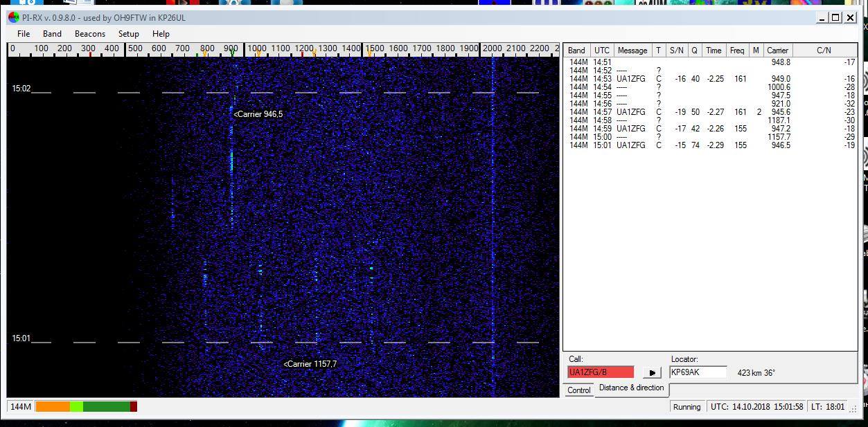Image resolution: width=868 pixels, height=427 pixels.
Task: Click the 15:01 time marker on waterfall
Action: [21, 338]
